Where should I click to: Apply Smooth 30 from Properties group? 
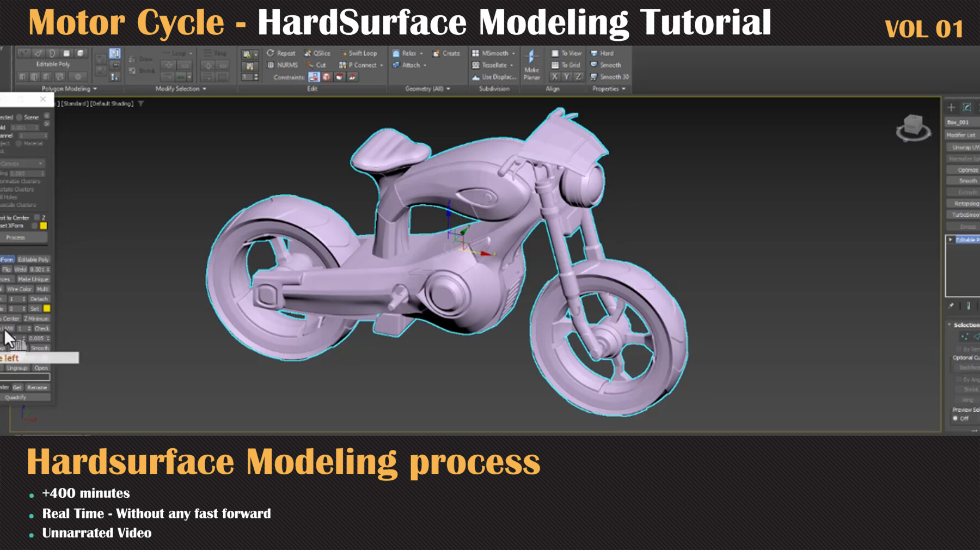point(608,77)
